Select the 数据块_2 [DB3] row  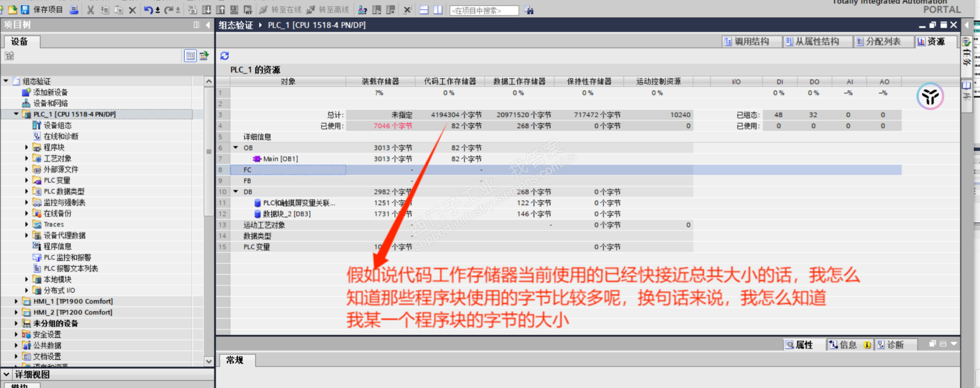point(287,214)
